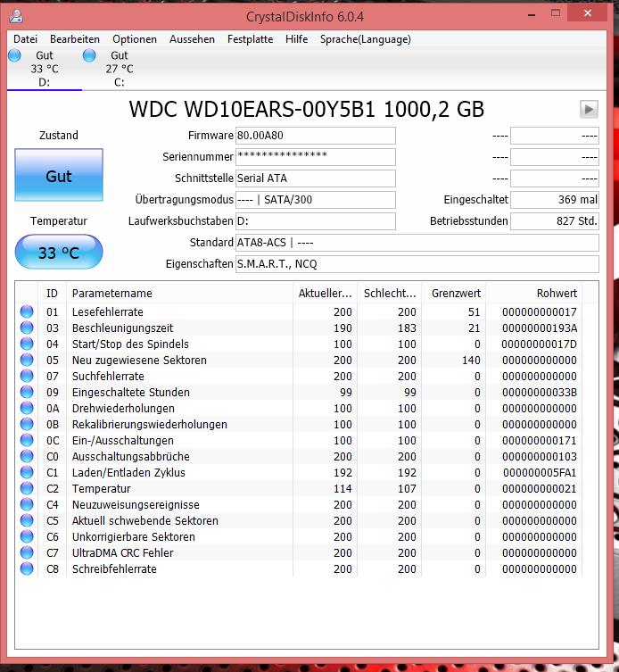Click the CrystalDiskInfo title bar app icon
Viewport: 619px width, 672px height.
[x=16, y=16]
